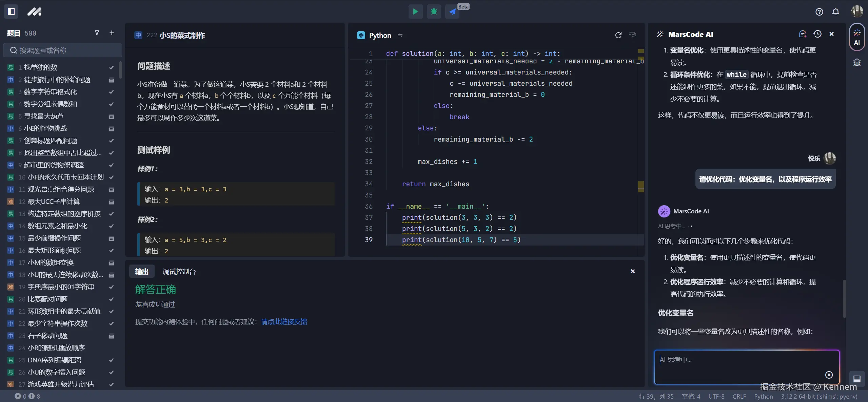868x402 pixels.
Task: Submit the solution with the Beta paper plane
Action: coord(452,12)
